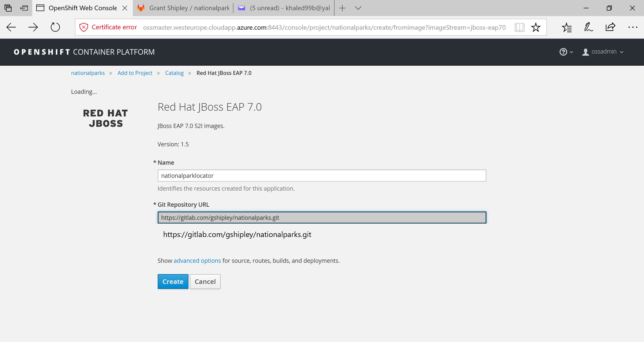Image resolution: width=644 pixels, height=342 pixels.
Task: Open the favorites hub icon
Action: tap(567, 27)
